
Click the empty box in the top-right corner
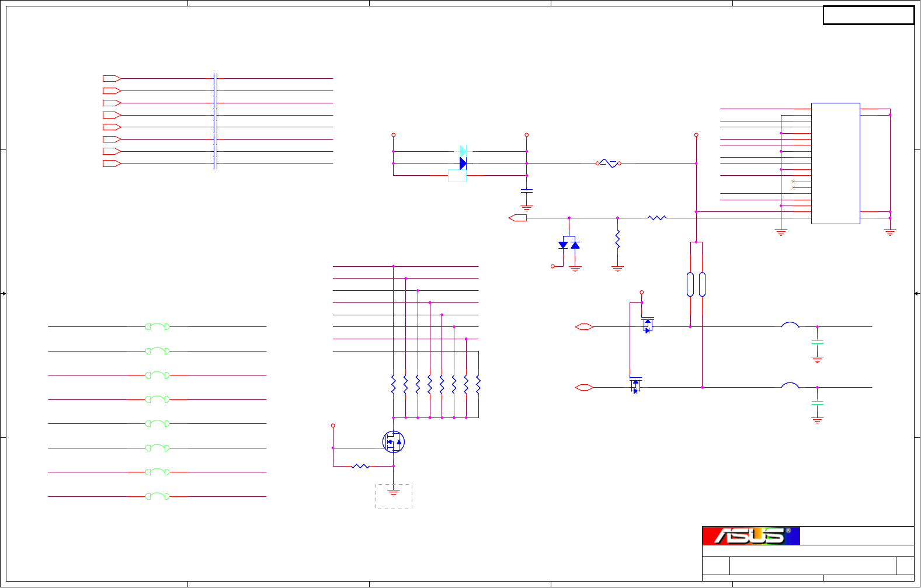pos(869,15)
